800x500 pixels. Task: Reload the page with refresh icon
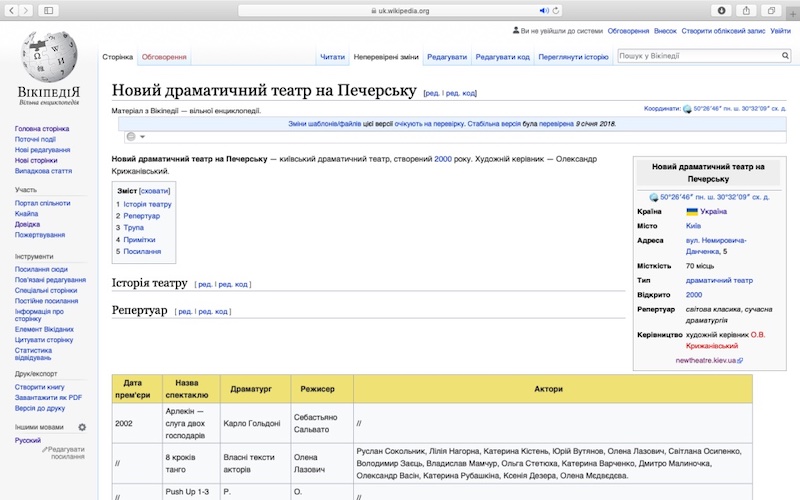point(556,11)
